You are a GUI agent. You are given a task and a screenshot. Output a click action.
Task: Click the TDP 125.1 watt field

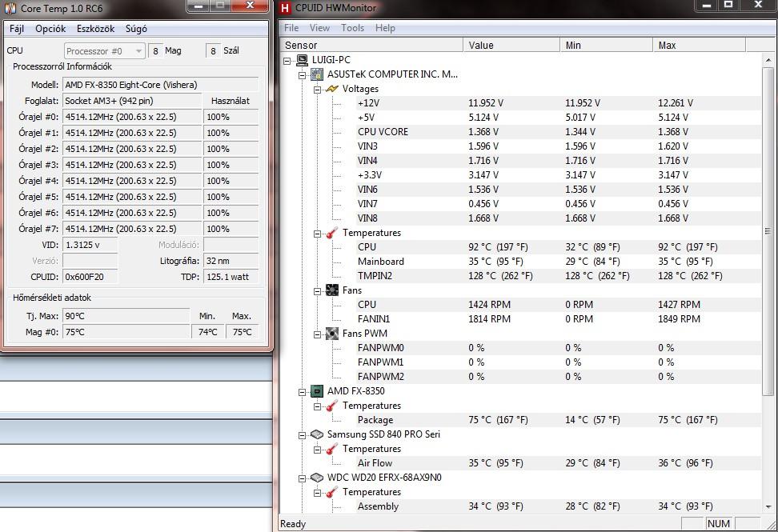click(x=231, y=277)
